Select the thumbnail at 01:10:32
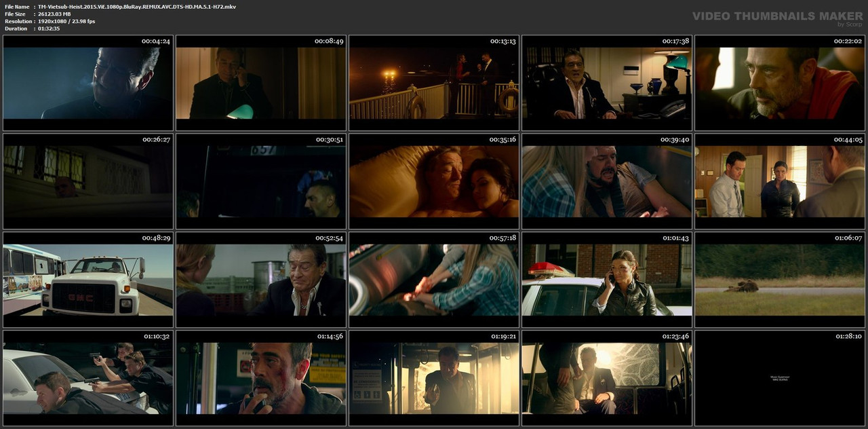 pos(88,378)
